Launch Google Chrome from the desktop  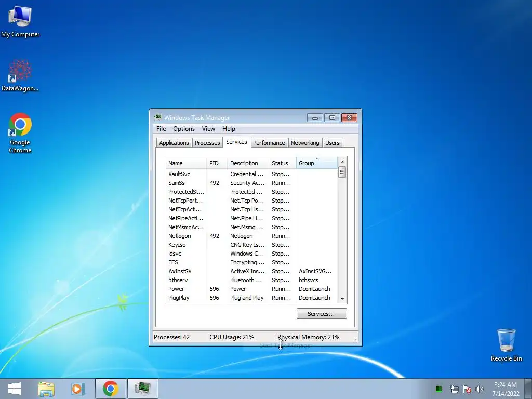click(x=20, y=132)
